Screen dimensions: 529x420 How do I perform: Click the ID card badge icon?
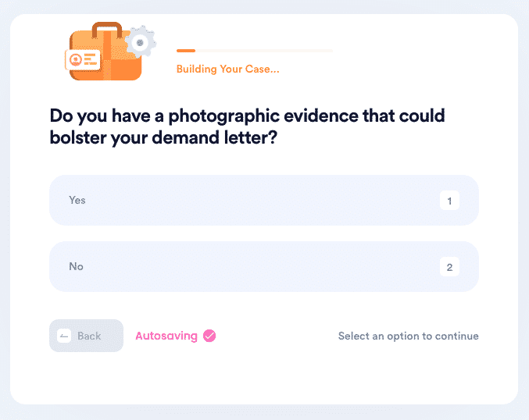[x=83, y=59]
